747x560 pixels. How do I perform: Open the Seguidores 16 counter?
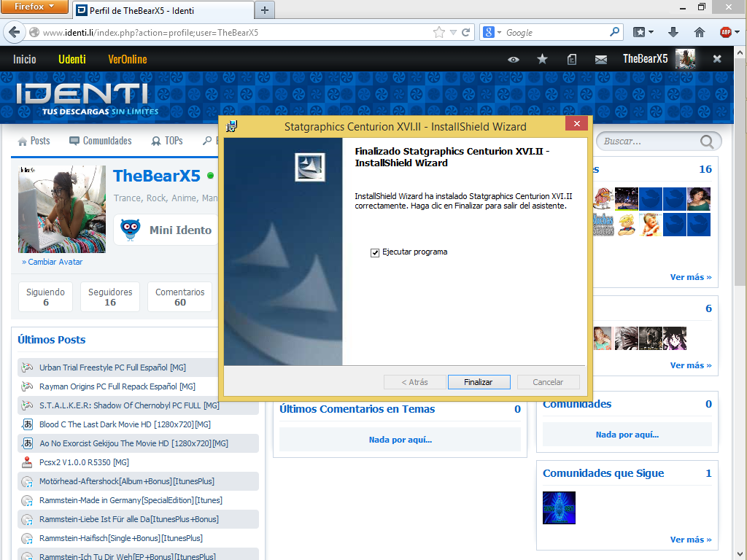click(110, 297)
